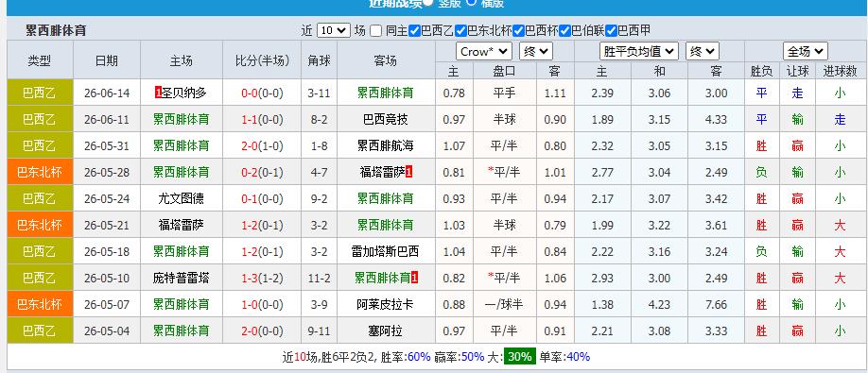Open home team 福塔雷萨 on 26-05-21
Image resolution: width=868 pixels, height=373 pixels.
181,225
